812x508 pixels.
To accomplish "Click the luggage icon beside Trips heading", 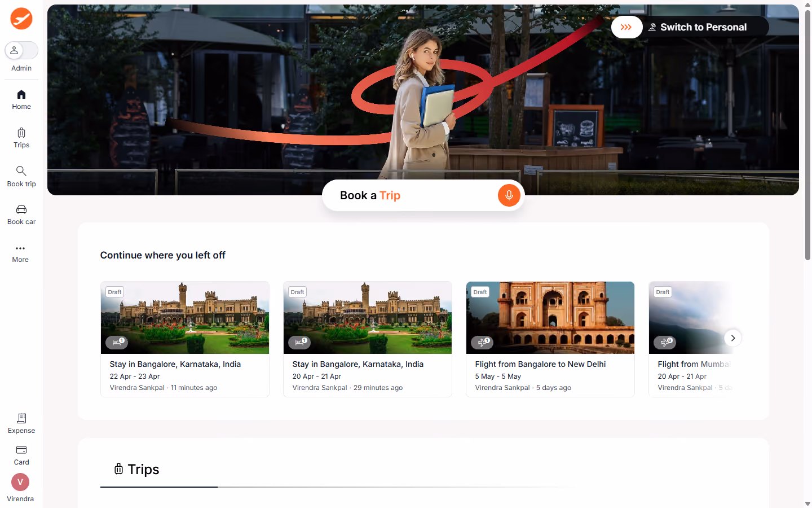I will pyautogui.click(x=118, y=469).
